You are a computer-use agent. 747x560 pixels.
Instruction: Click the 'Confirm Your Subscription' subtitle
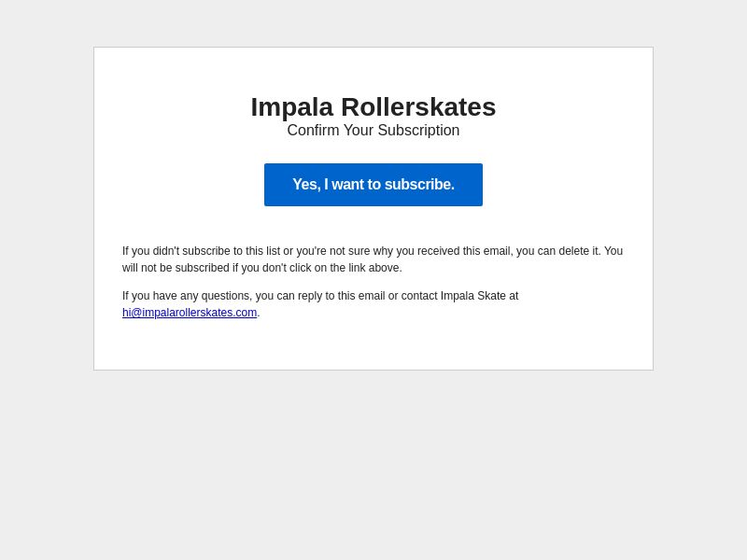tap(373, 130)
